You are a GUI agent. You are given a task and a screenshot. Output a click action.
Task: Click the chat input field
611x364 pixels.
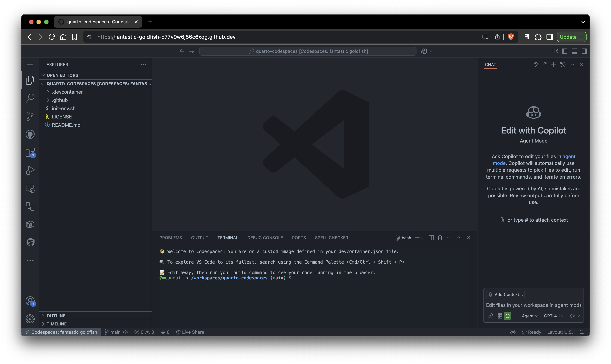pos(533,305)
